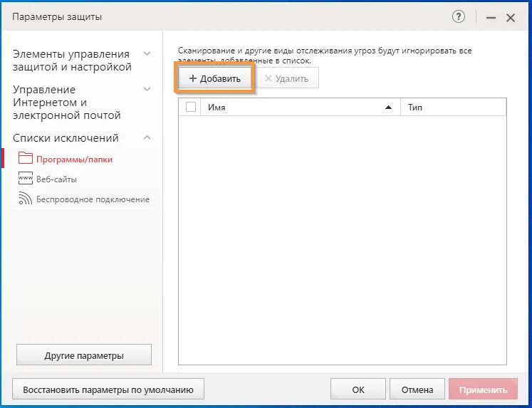The image size is (532, 408).
Task: Open Элементы управления защитой и настройкой section
Action: (72, 61)
